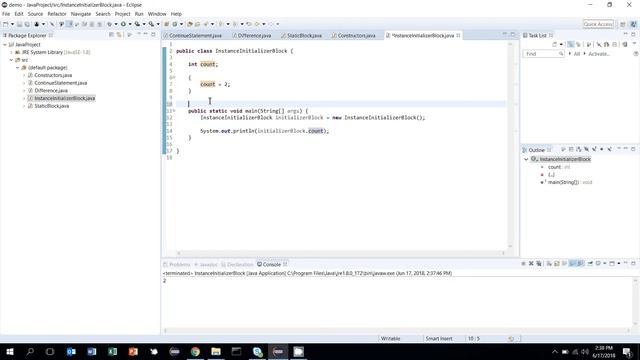
Task: Click the New Java Class icon
Action: [x=175, y=24]
